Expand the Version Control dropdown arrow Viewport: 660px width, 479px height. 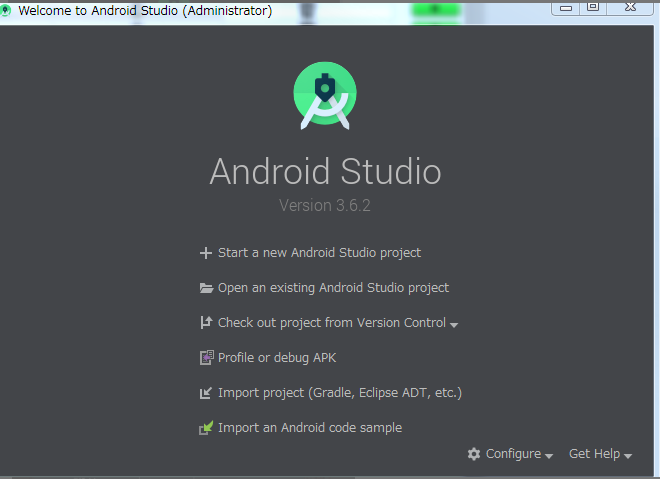click(454, 325)
